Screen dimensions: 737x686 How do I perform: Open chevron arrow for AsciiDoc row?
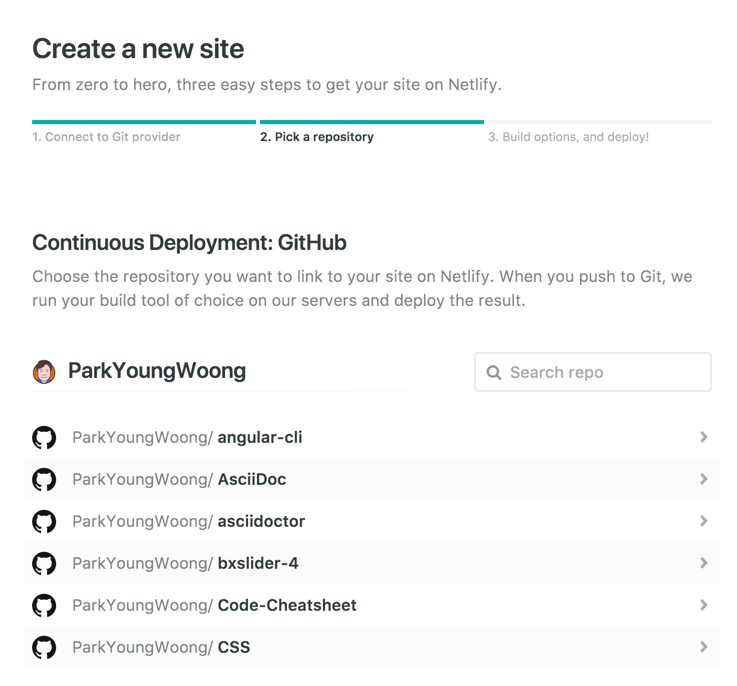[x=704, y=479]
